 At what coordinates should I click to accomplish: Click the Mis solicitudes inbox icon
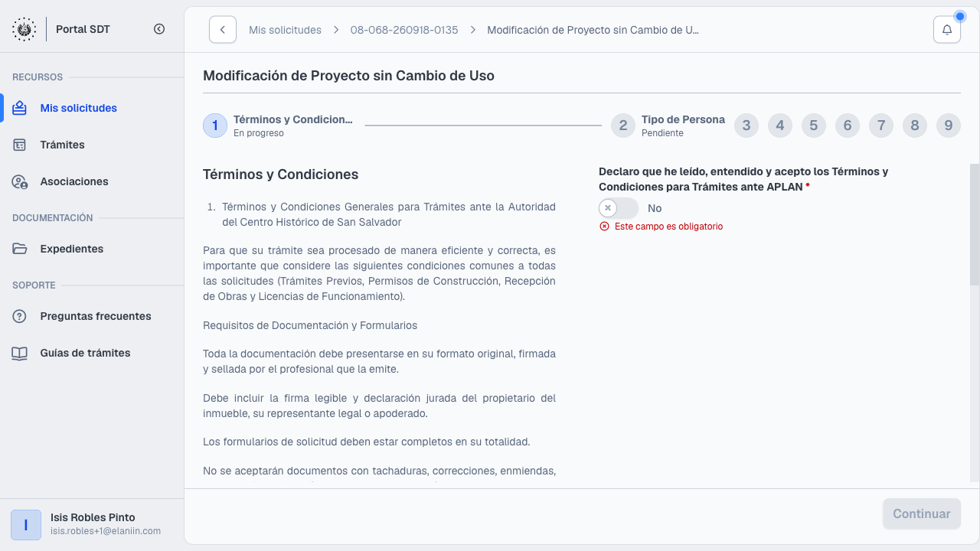pyautogui.click(x=20, y=108)
